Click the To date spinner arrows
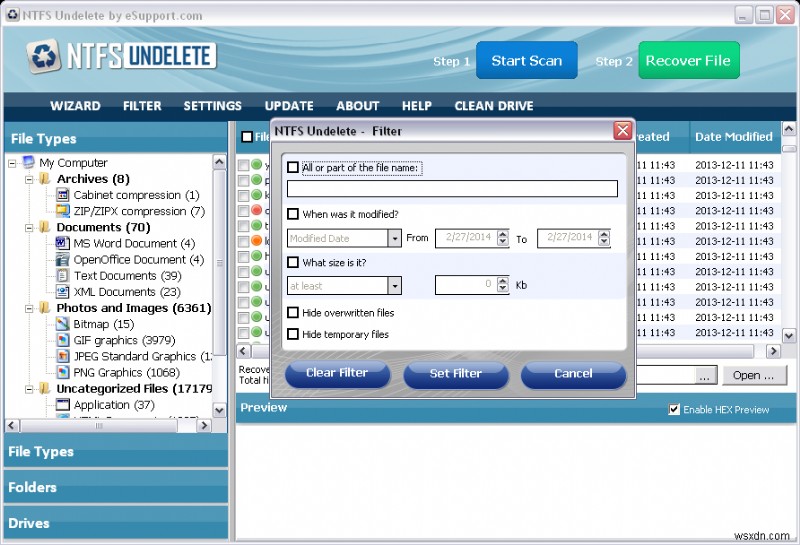800x545 pixels. click(x=604, y=238)
